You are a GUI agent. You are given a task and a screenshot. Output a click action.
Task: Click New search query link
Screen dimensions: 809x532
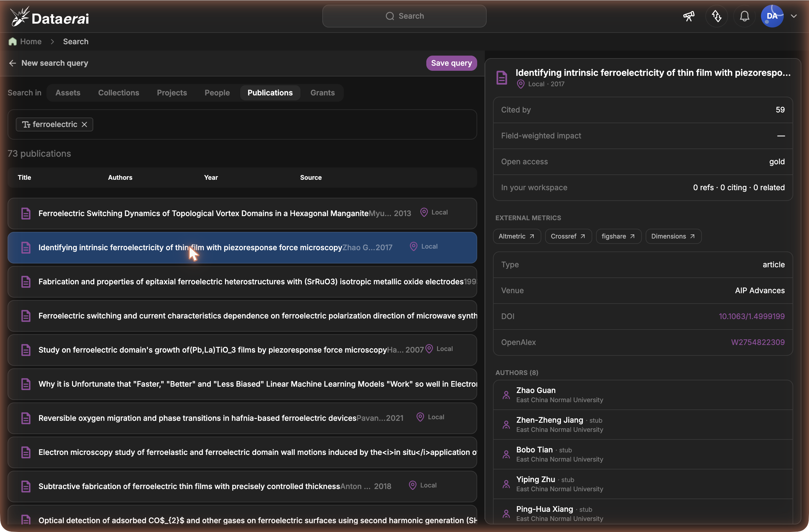55,63
